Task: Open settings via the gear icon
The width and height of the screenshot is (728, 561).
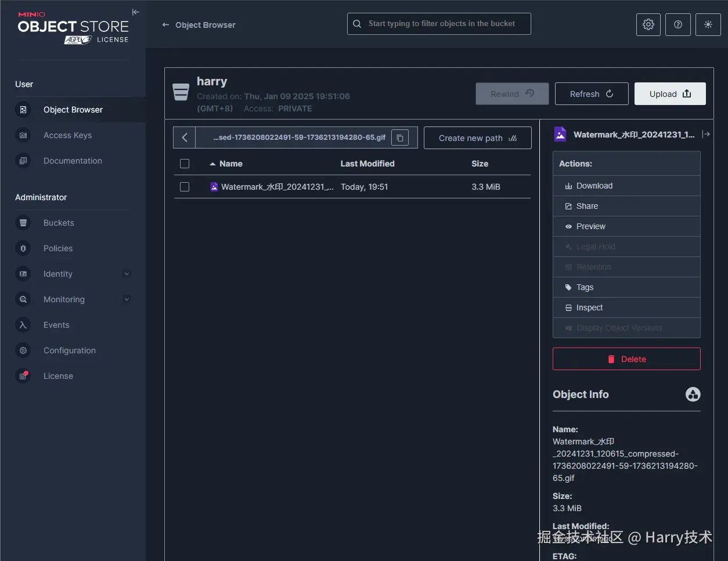Action: pos(648,24)
